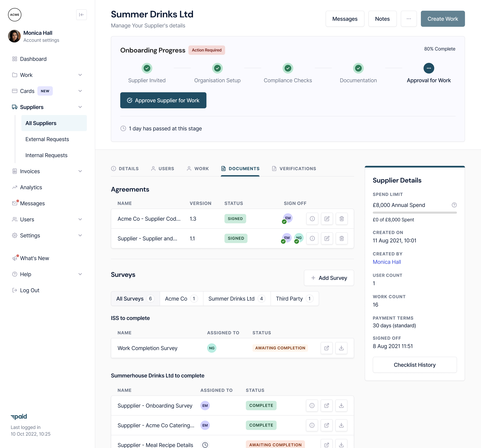Image resolution: width=481 pixels, height=448 pixels.
Task: Click the approve supplier for work button
Action: click(163, 100)
